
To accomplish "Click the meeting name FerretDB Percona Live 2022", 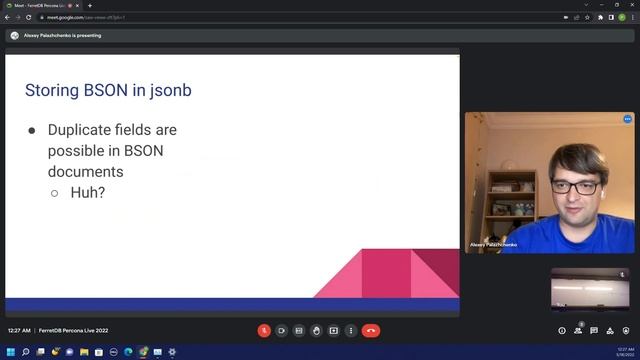I will click(73, 331).
